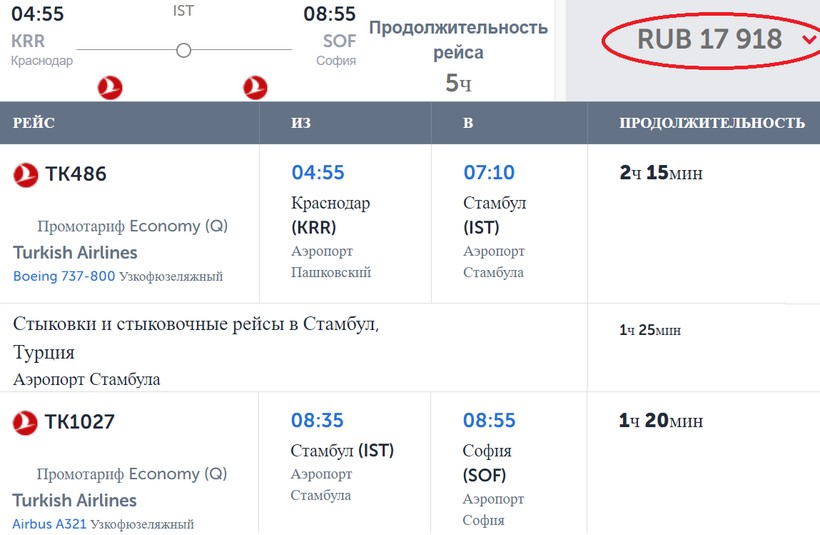
Task: Click the right Turkish Airlines logo under route line
Action: pyautogui.click(x=255, y=88)
